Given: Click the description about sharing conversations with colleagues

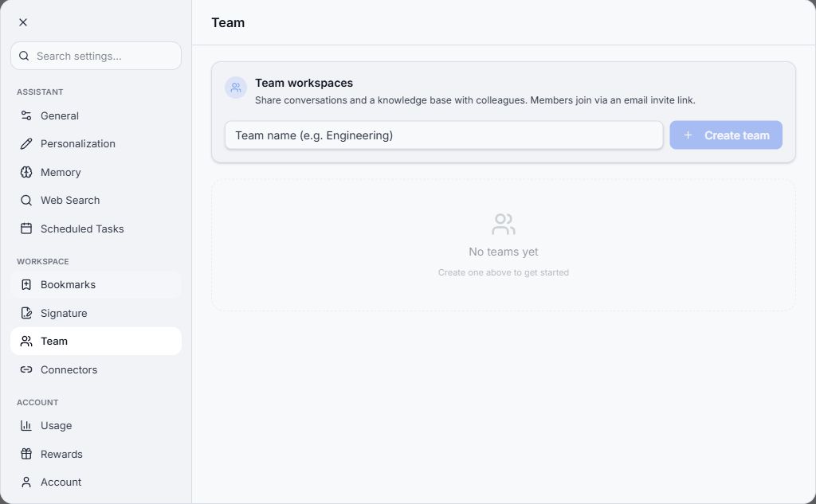Looking at the screenshot, I should click(x=475, y=100).
